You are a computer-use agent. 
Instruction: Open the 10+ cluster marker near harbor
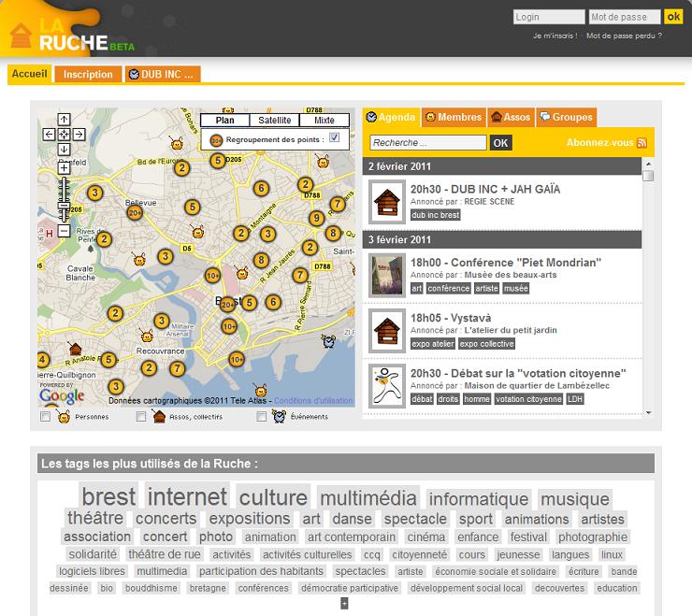coord(237,360)
